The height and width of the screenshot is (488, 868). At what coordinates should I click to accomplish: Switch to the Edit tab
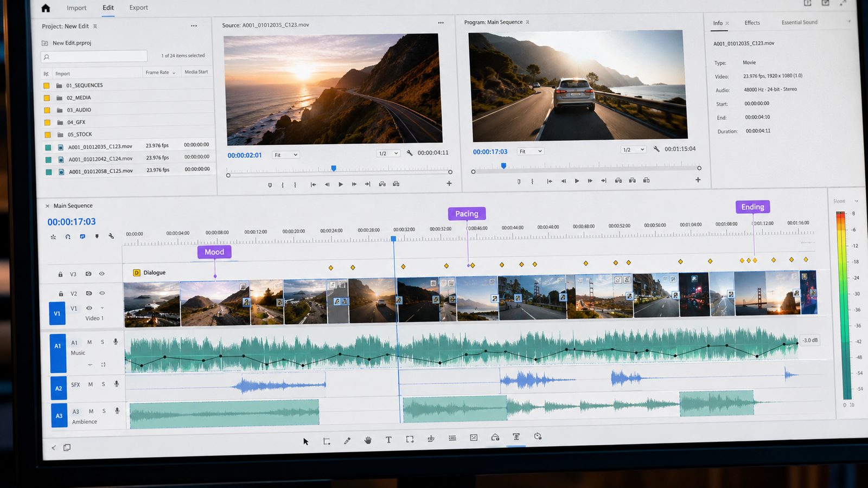click(x=108, y=8)
